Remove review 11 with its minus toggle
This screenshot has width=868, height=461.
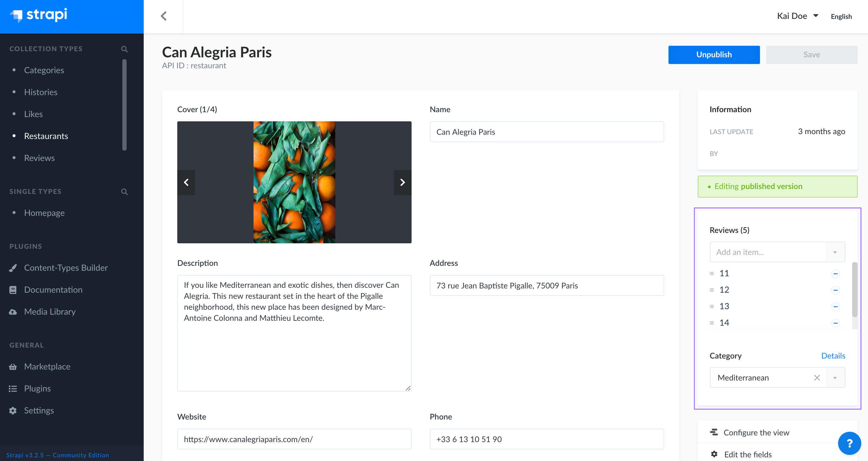(x=836, y=273)
